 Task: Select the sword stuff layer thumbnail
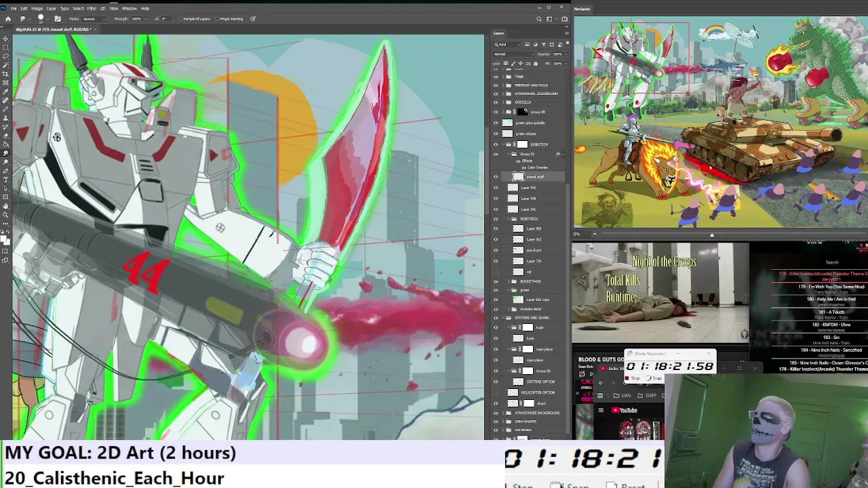click(518, 177)
